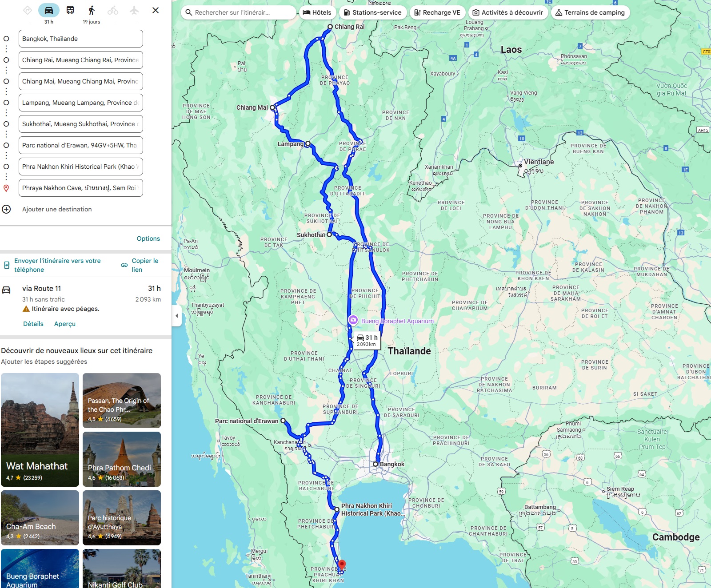Click the add destination plus icon
Viewport: 711px width, 588px height.
(x=6, y=209)
